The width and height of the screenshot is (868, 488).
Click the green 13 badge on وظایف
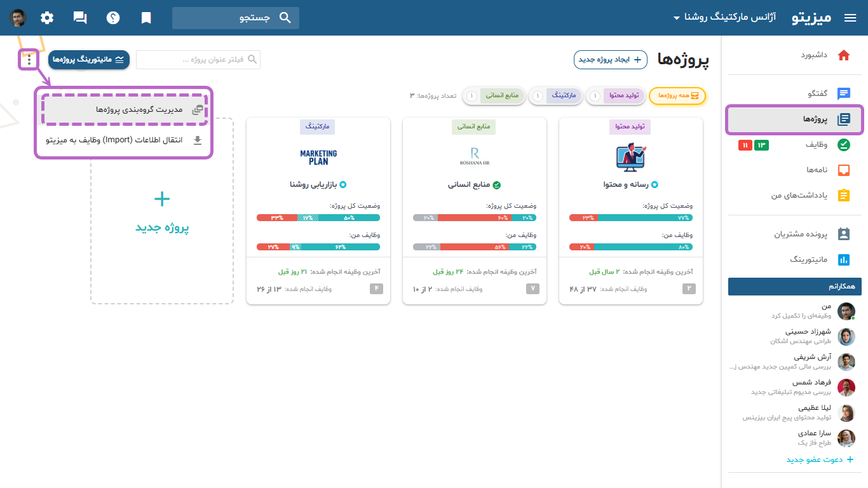[761, 146]
